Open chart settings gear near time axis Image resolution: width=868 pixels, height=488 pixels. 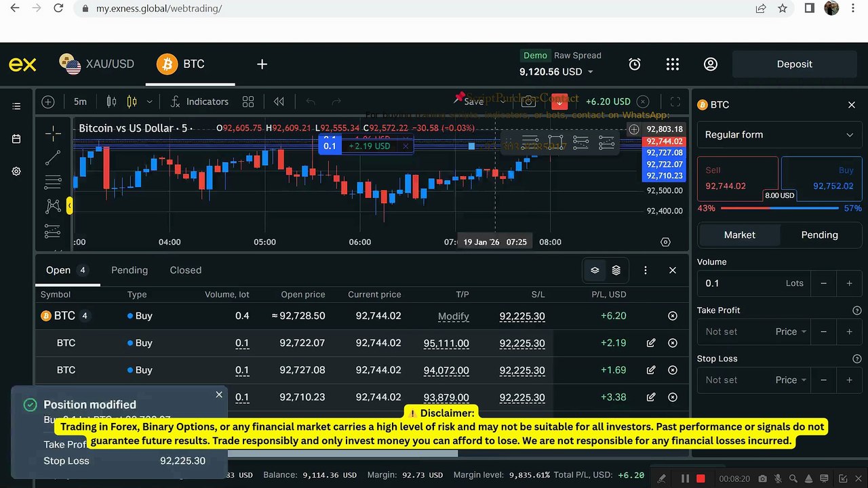click(x=665, y=242)
